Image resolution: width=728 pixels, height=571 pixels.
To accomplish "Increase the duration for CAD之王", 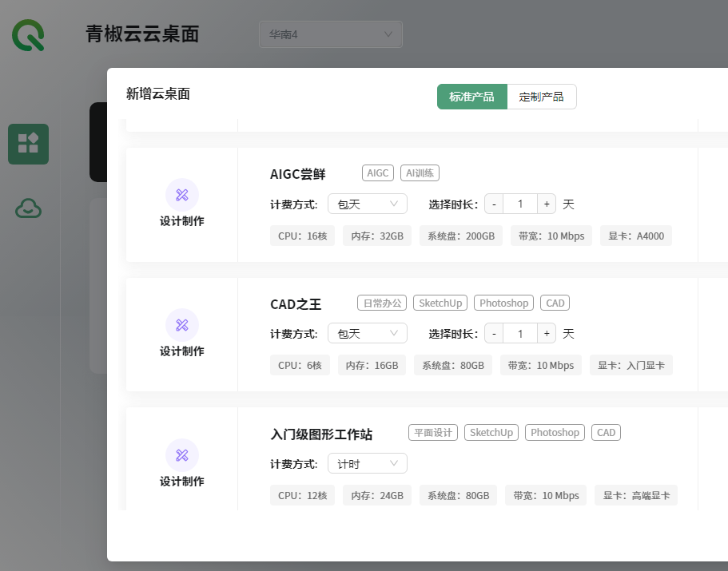I will [547, 334].
